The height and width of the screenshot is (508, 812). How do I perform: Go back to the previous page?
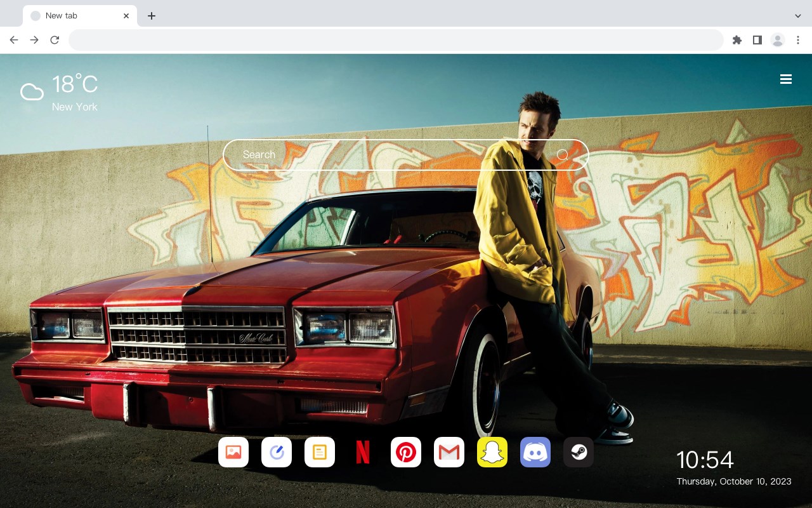pos(14,40)
